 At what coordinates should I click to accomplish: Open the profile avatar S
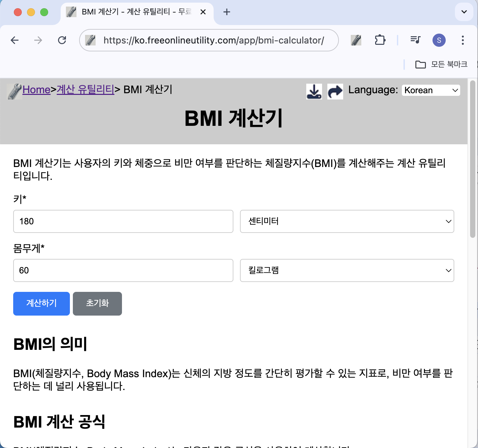pos(439,40)
